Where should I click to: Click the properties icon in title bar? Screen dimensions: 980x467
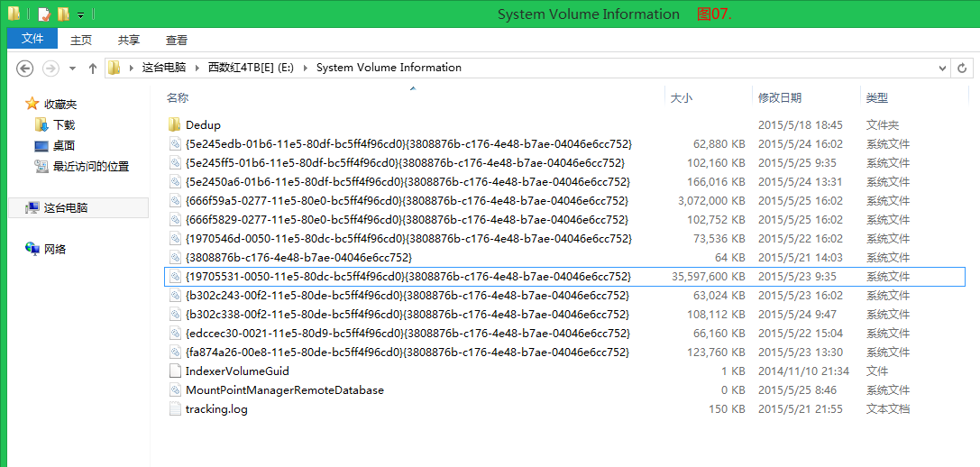point(43,14)
